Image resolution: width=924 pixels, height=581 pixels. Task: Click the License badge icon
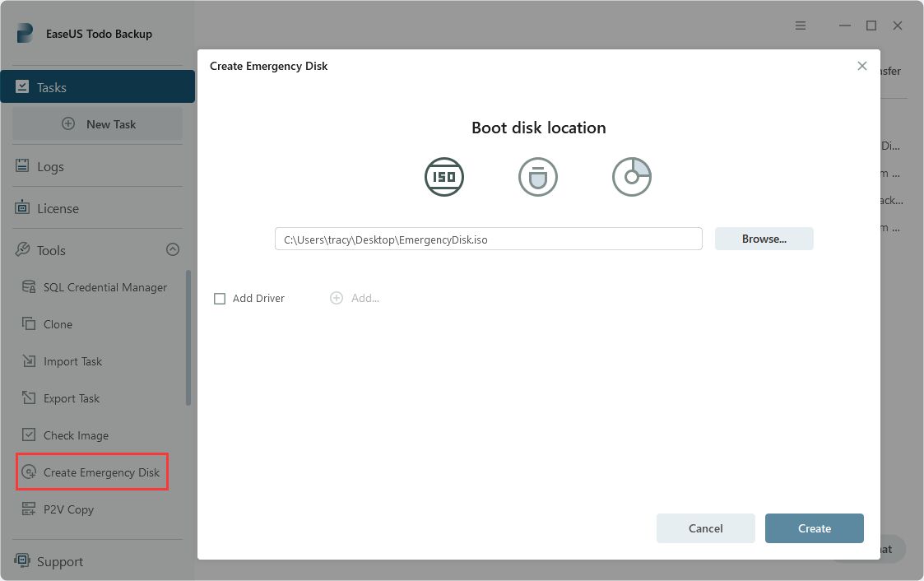coord(22,207)
